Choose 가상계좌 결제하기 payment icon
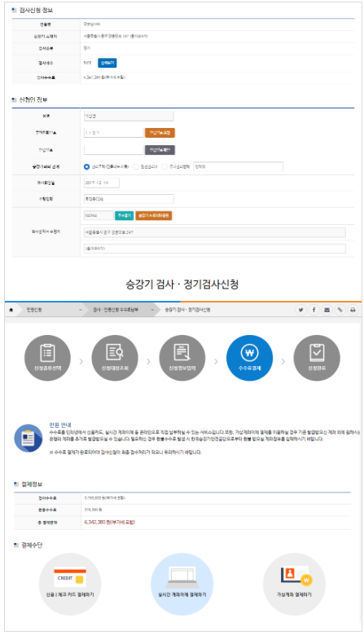Screen dimensions: 364x635 click(x=294, y=584)
